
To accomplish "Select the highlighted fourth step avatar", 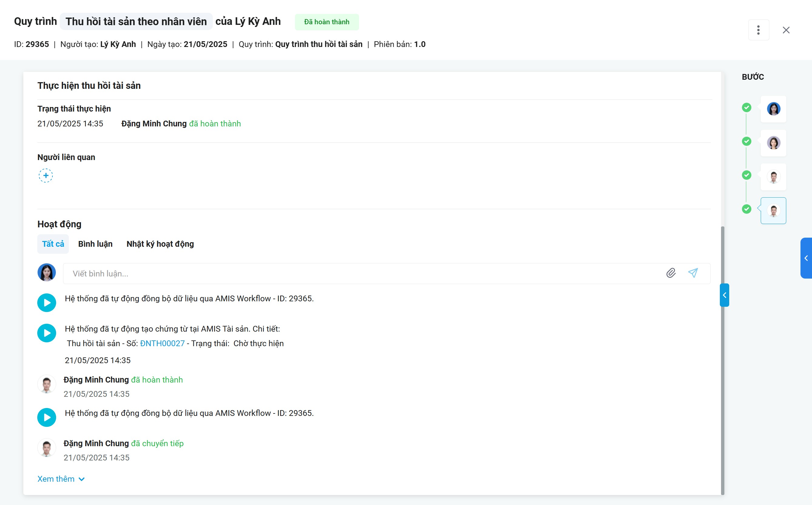I will (x=773, y=211).
